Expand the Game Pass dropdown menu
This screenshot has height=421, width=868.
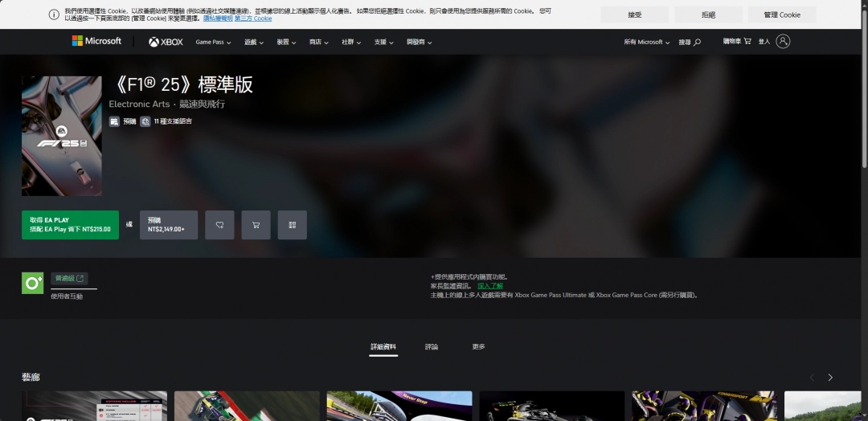point(213,42)
